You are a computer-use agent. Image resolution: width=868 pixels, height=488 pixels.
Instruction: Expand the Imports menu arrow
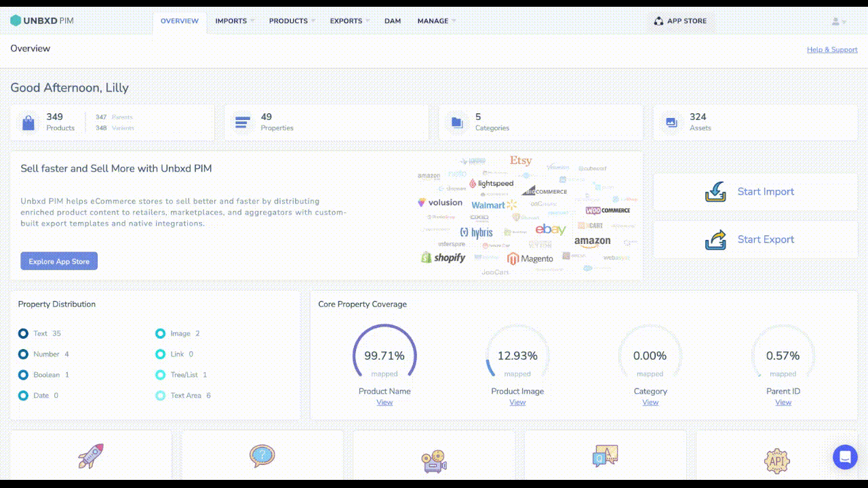(x=252, y=21)
